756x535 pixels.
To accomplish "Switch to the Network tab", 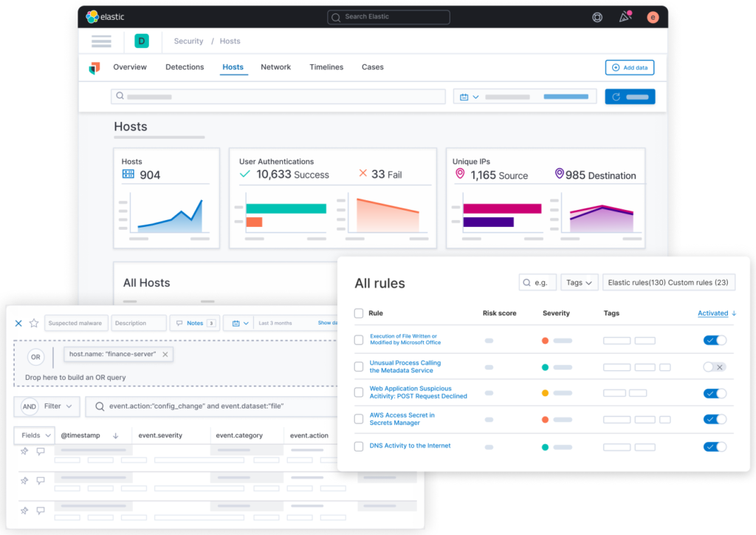I will tap(275, 67).
